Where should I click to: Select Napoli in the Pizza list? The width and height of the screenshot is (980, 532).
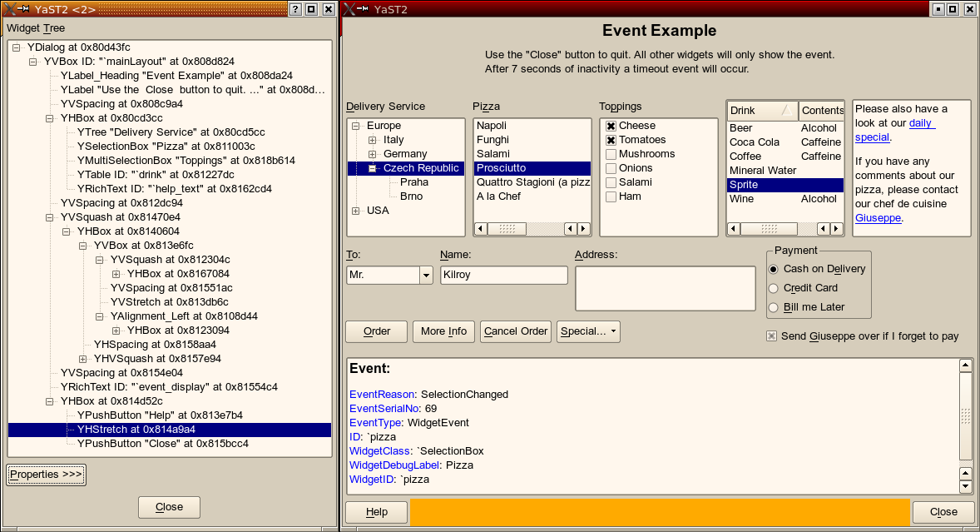point(492,126)
